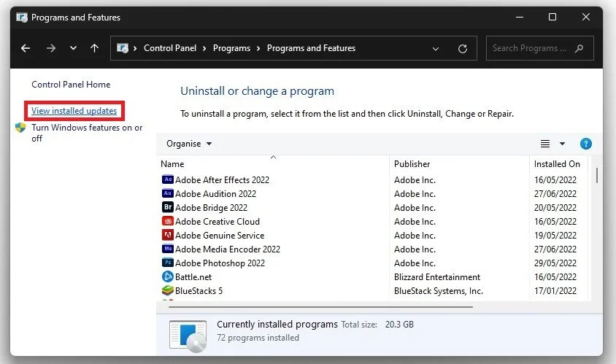Click the 72 programs installed text

click(258, 338)
